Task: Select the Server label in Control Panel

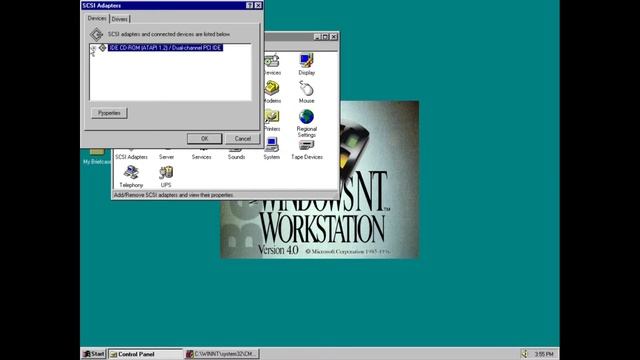Action: coord(166,157)
